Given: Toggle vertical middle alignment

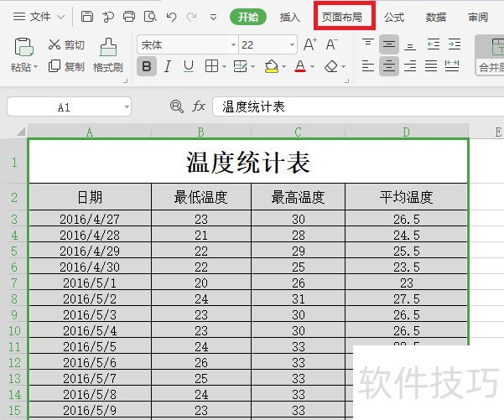Looking at the screenshot, I should tap(389, 44).
